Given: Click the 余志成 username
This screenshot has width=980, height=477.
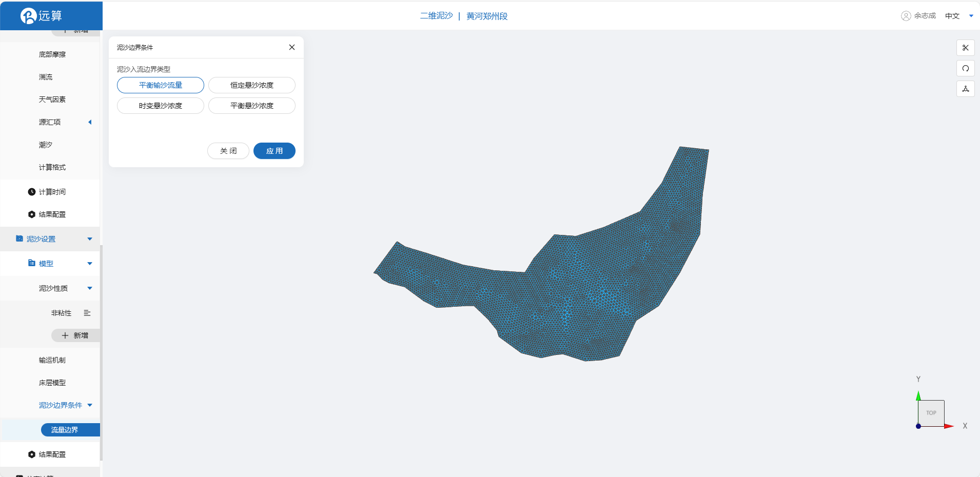Looking at the screenshot, I should point(925,16).
